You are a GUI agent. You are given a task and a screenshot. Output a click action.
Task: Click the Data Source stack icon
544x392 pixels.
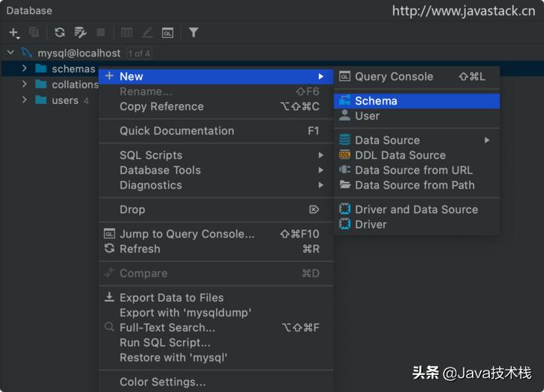[345, 140]
